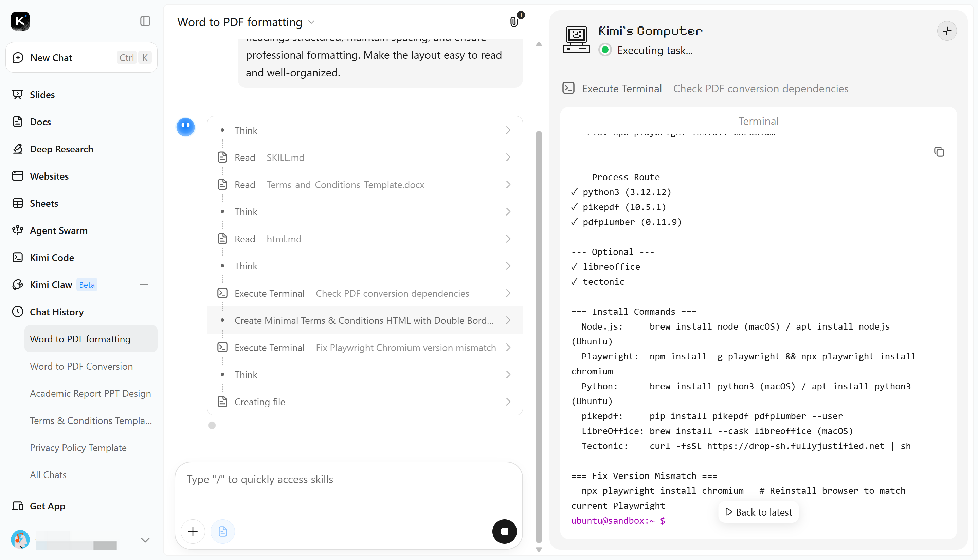Viewport: 978px width, 560px height.
Task: Click the terminal icon beside Check PDF conversion dependencies
Action: click(222, 293)
